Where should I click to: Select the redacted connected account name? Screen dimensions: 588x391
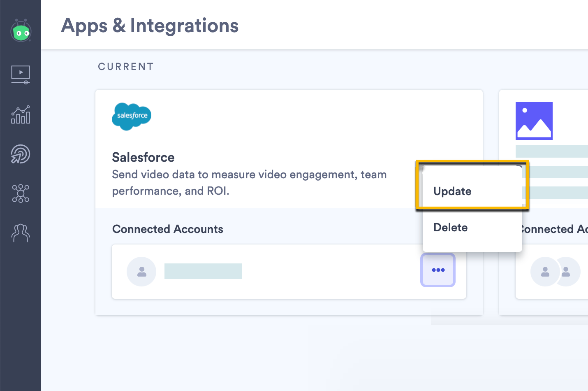(x=203, y=271)
